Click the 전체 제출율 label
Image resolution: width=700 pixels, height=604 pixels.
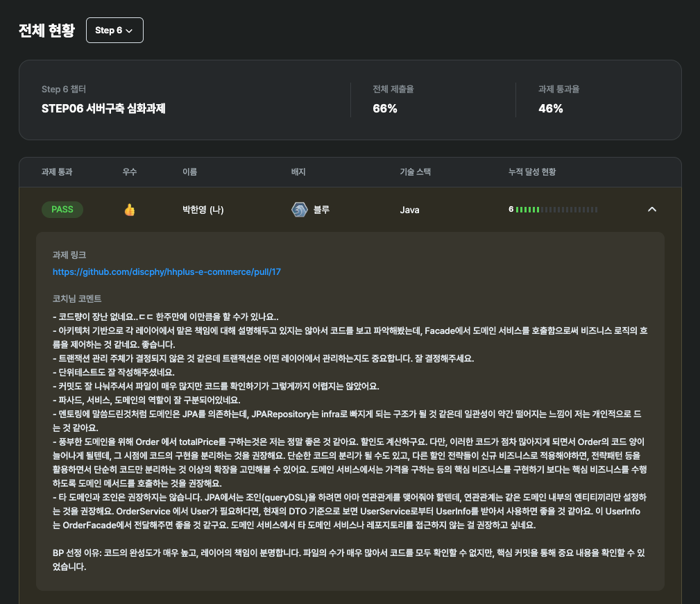[393, 90]
